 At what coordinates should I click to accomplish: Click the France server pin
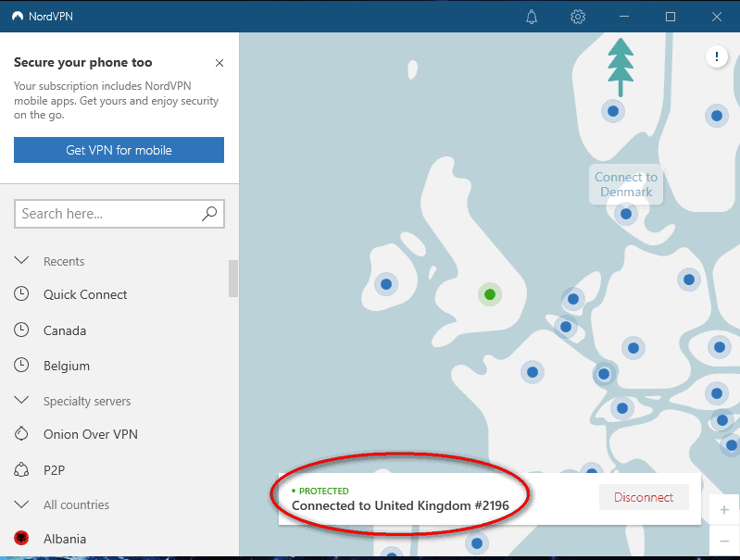[533, 372]
